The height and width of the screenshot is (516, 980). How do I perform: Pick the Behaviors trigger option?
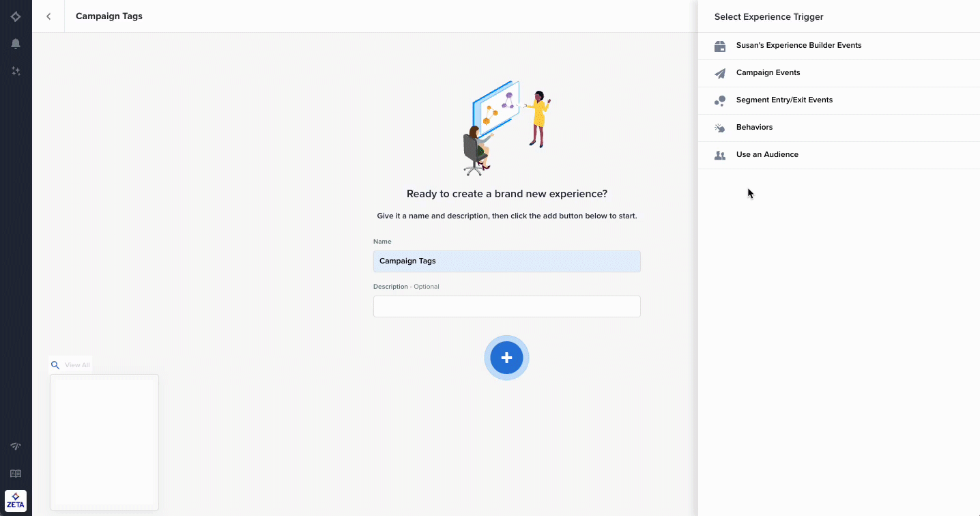[754, 128]
